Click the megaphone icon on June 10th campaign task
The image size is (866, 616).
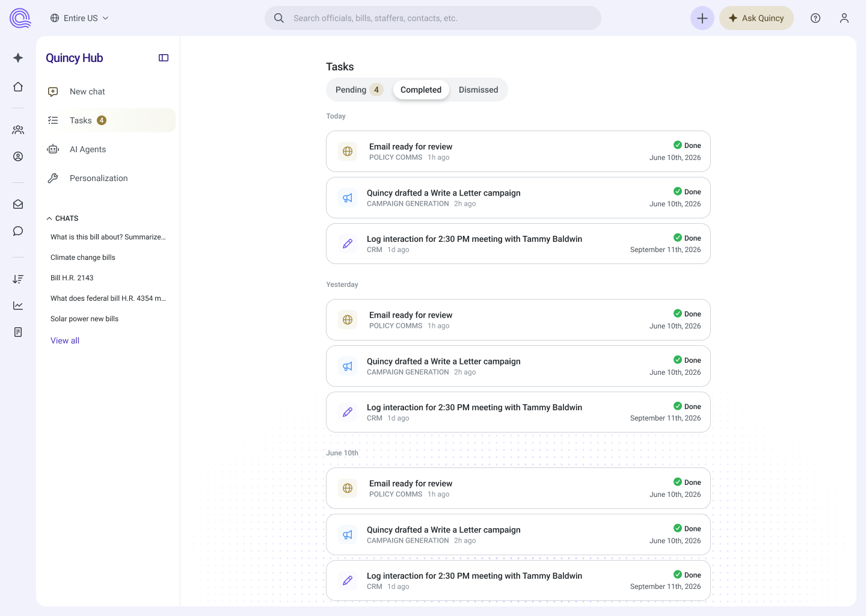coord(348,535)
